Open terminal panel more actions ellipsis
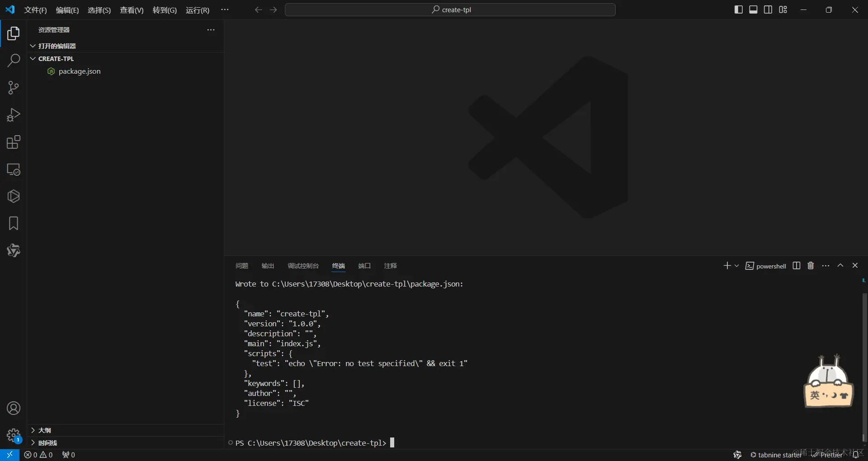Image resolution: width=868 pixels, height=461 pixels. pos(826,266)
